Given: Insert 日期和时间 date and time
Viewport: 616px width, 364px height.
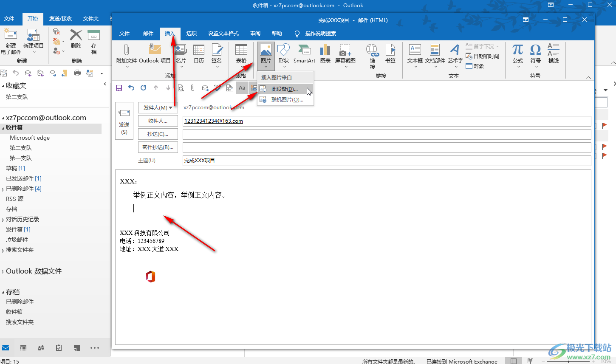Looking at the screenshot, I should pos(483,56).
